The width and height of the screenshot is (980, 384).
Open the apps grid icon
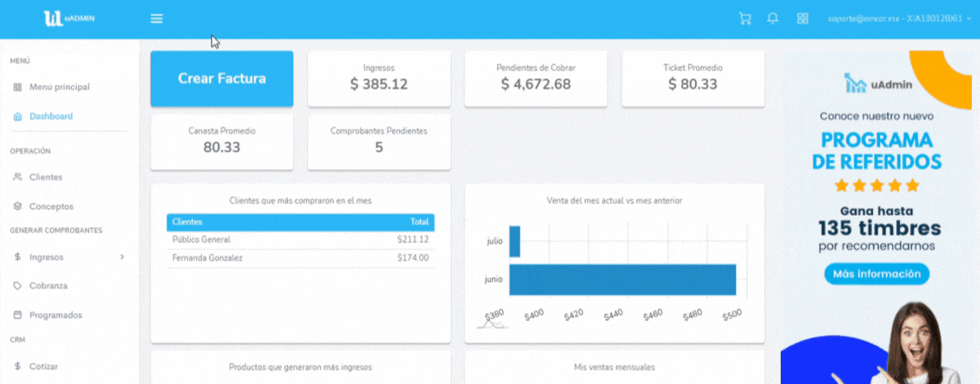click(803, 19)
